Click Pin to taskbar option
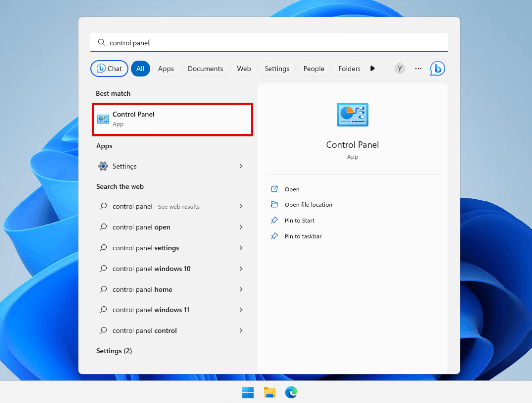The width and height of the screenshot is (532, 403). point(301,236)
